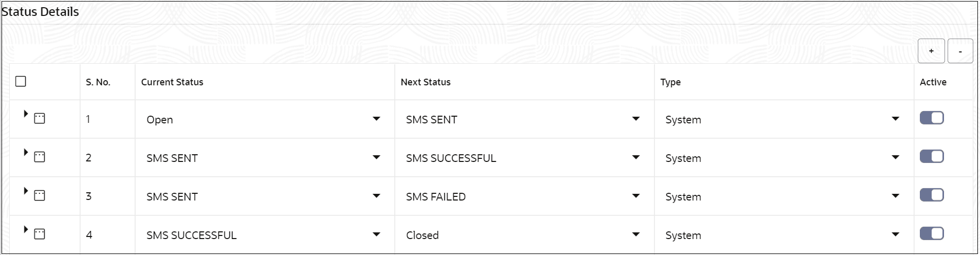980x255 pixels.
Task: Open Current Status dropdown showing SMS SUCCESSFUL
Action: point(376,235)
